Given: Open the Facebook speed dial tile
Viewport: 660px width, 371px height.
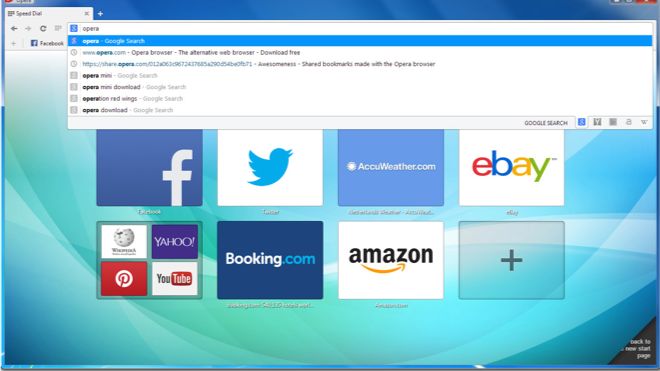Looking at the screenshot, I should point(149,168).
